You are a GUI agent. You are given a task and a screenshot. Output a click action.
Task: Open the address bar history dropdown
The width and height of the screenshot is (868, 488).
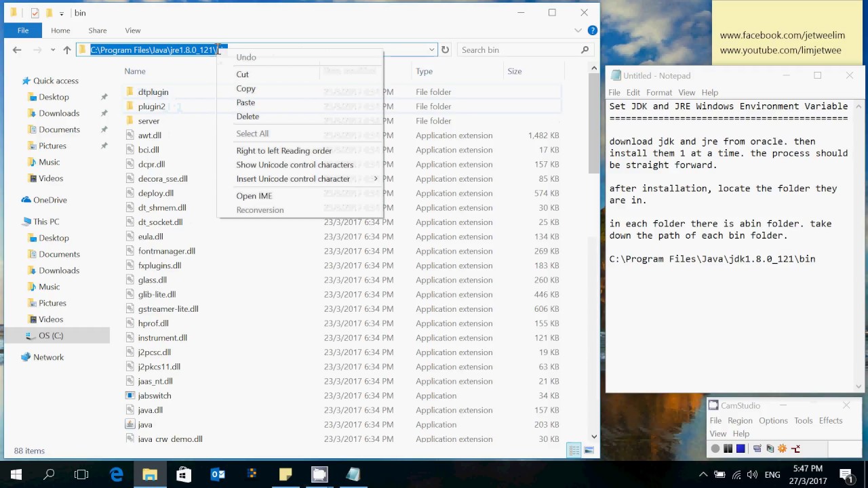(x=431, y=49)
